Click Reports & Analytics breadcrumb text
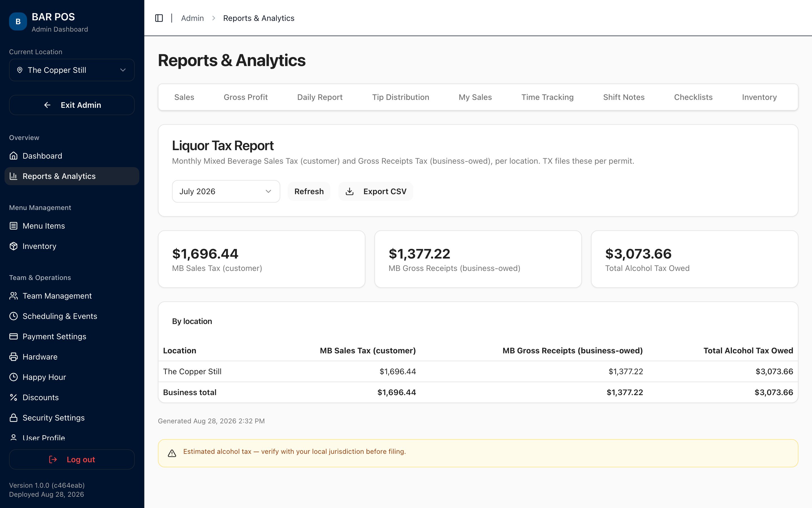812x508 pixels. tap(259, 18)
